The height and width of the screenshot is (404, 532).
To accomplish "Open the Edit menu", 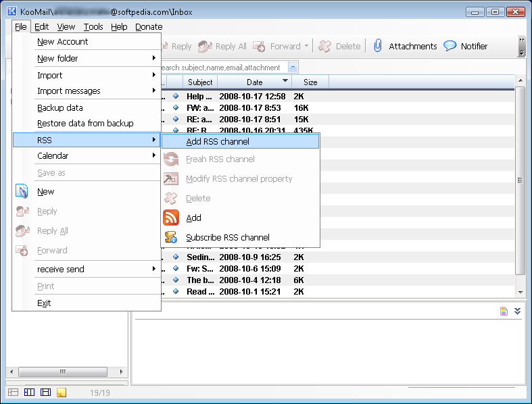I will 42,27.
